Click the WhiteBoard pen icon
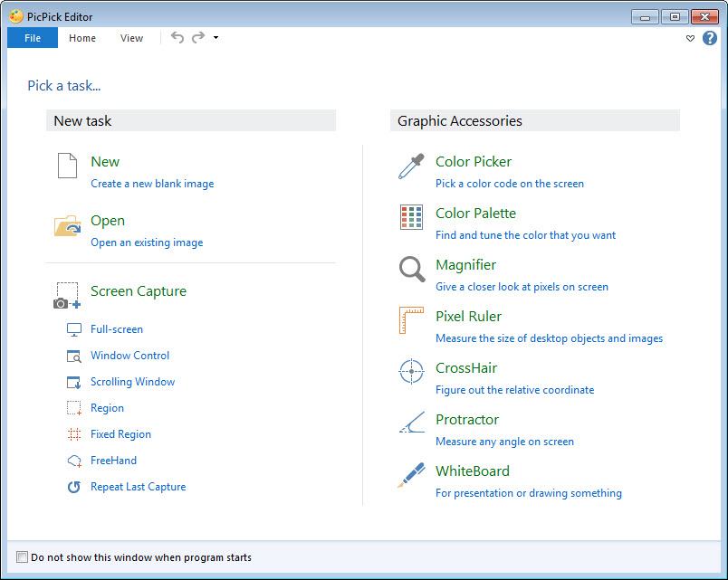 click(411, 475)
